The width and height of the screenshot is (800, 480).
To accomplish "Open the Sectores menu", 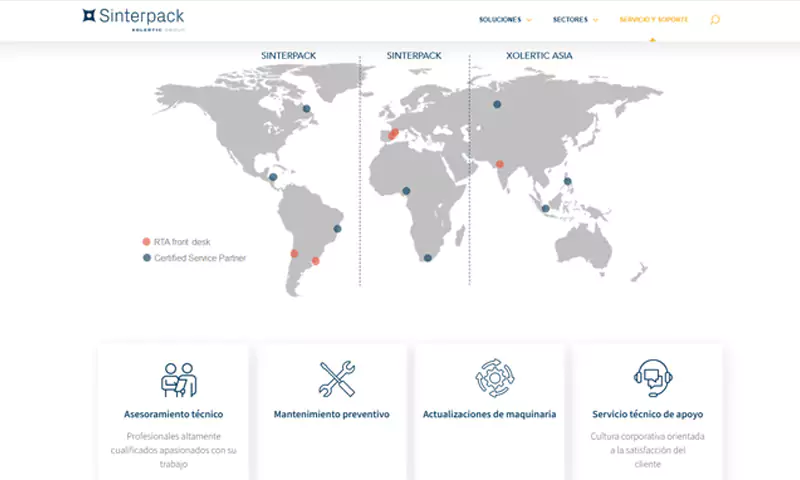I will click(570, 20).
